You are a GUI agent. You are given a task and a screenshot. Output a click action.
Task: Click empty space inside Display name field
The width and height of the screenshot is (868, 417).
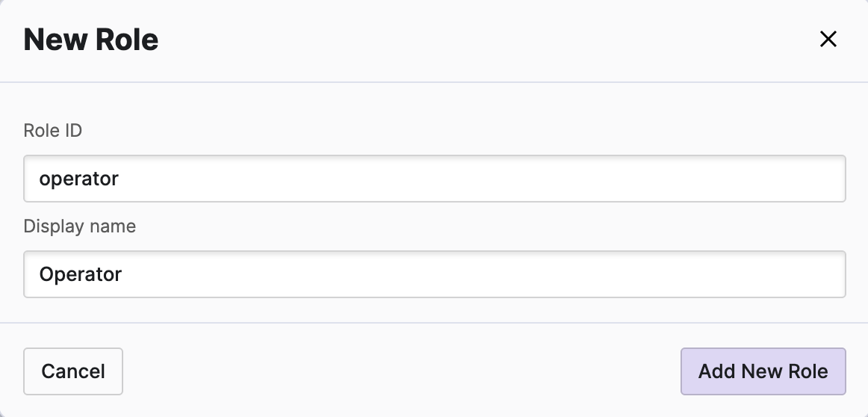pos(523,274)
